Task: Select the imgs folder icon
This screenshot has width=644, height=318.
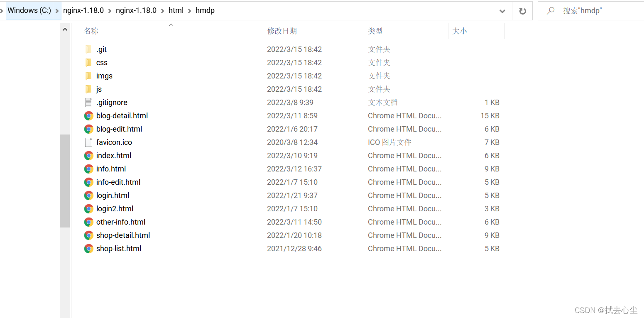Action: pos(88,76)
